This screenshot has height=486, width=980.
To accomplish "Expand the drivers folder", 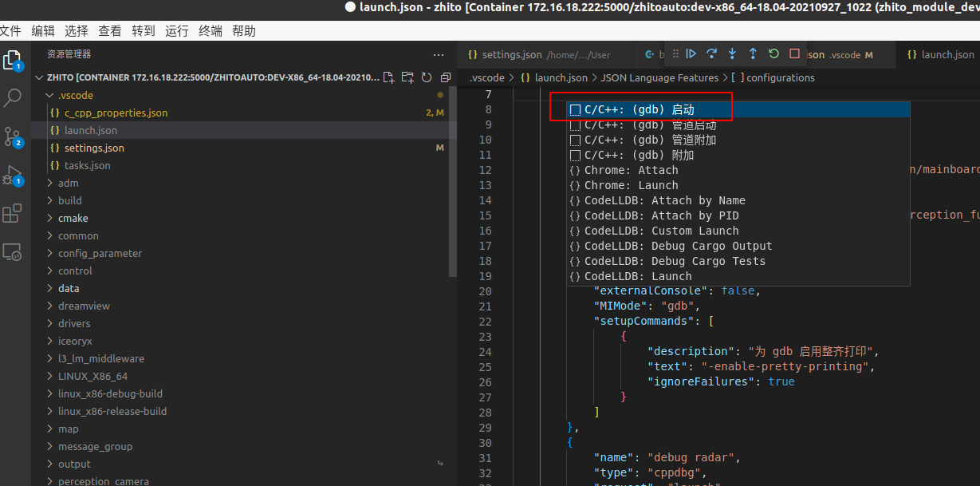I will tap(73, 323).
